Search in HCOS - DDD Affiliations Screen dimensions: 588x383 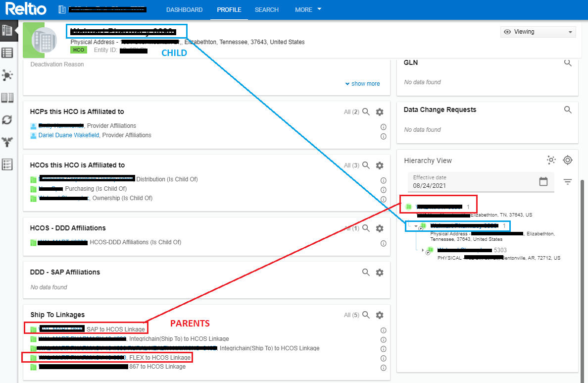click(366, 228)
